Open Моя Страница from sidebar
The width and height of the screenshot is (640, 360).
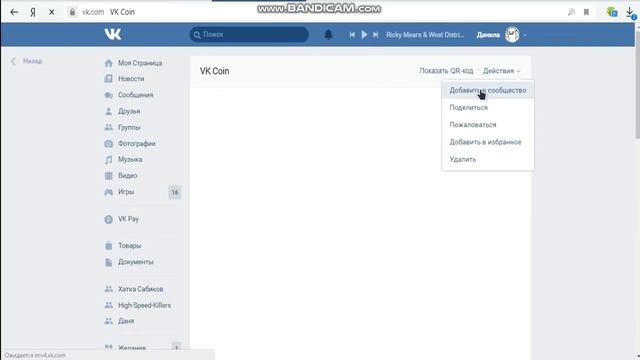tap(140, 63)
